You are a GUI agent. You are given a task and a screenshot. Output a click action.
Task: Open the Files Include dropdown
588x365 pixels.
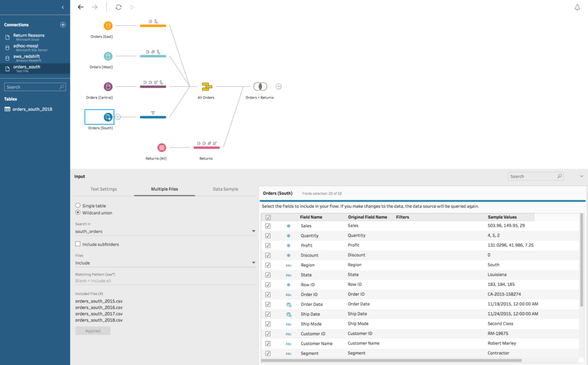[165, 263]
